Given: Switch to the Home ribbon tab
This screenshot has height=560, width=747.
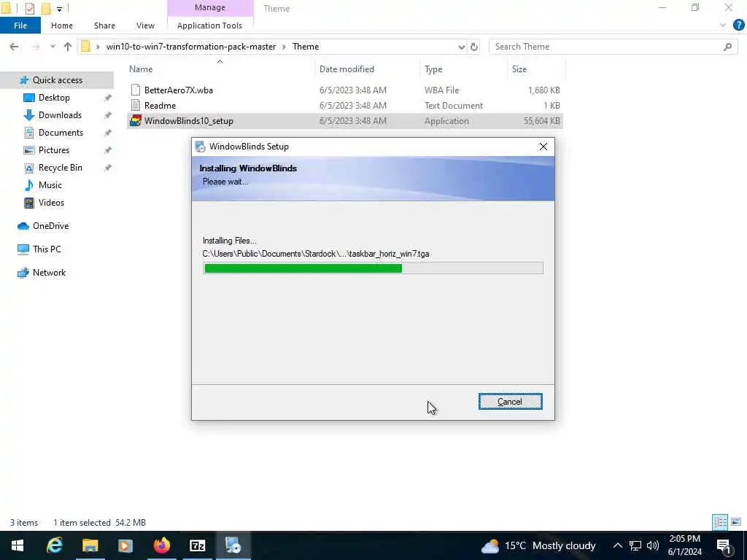Looking at the screenshot, I should pyautogui.click(x=62, y=26).
